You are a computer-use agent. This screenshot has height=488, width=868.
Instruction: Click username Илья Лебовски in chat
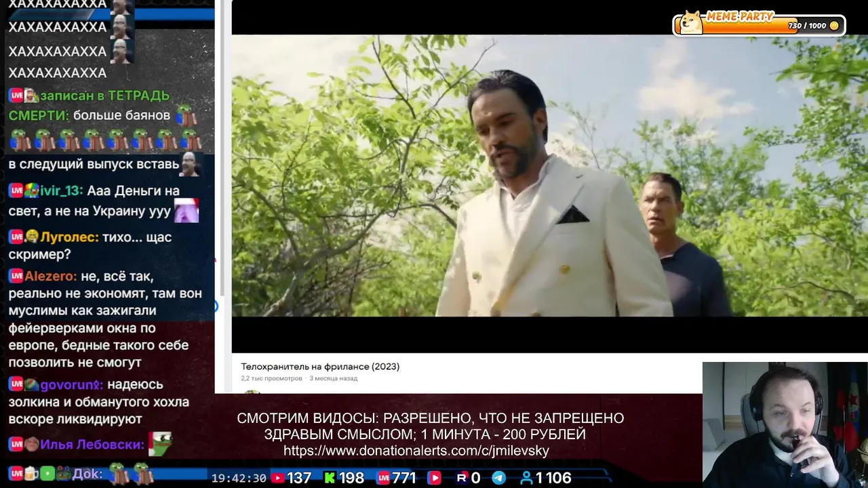pos(92,445)
